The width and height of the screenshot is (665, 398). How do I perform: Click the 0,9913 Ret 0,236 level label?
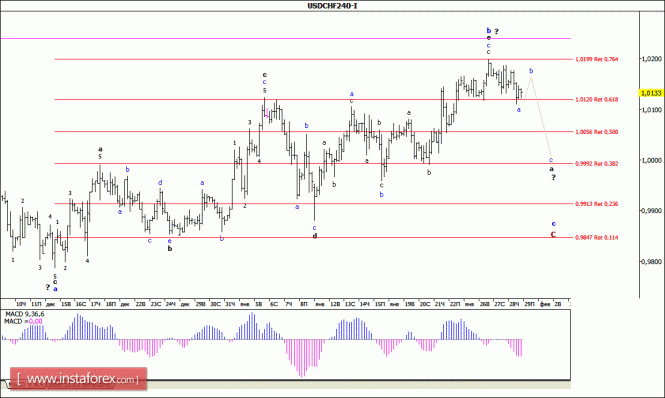point(597,204)
